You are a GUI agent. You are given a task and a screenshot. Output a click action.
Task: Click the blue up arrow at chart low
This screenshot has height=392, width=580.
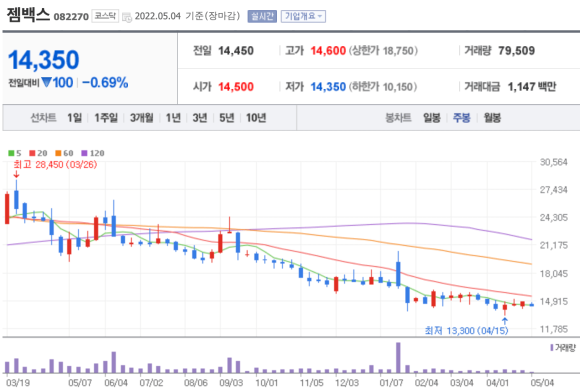[505, 321]
